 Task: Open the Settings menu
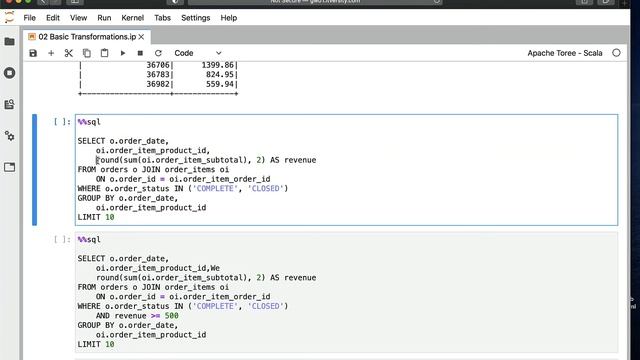196,18
